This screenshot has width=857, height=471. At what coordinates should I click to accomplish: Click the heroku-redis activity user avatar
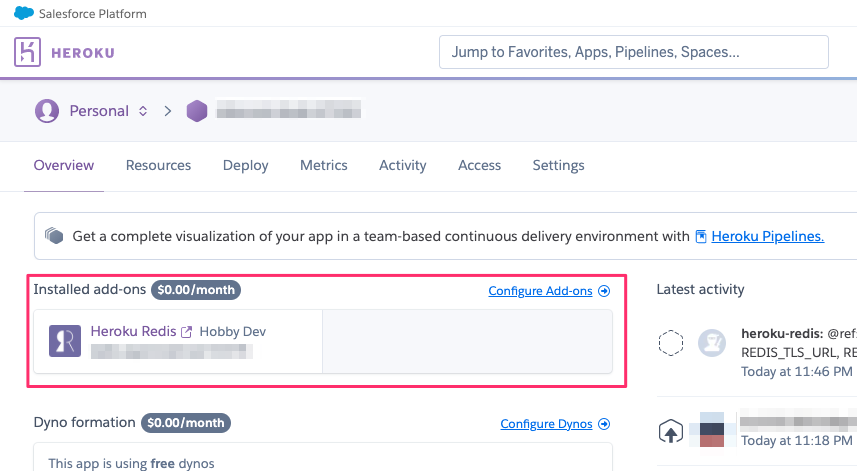click(712, 343)
